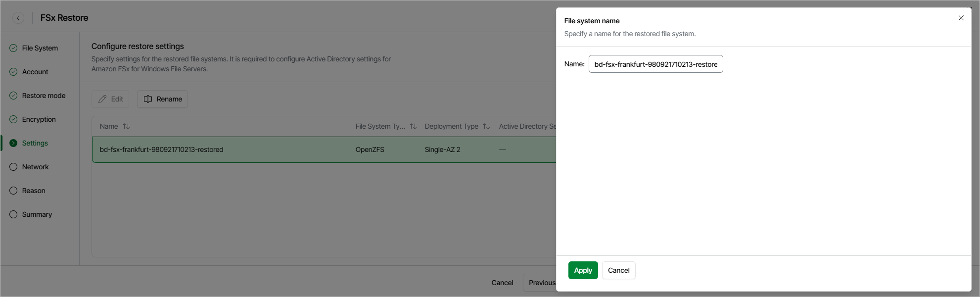Jump to the Network step

tap(35, 167)
